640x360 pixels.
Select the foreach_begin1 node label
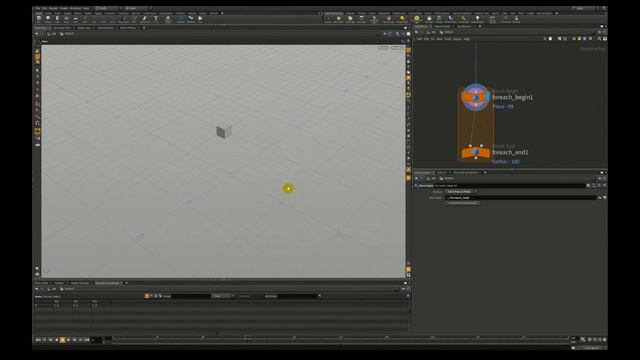click(512, 98)
